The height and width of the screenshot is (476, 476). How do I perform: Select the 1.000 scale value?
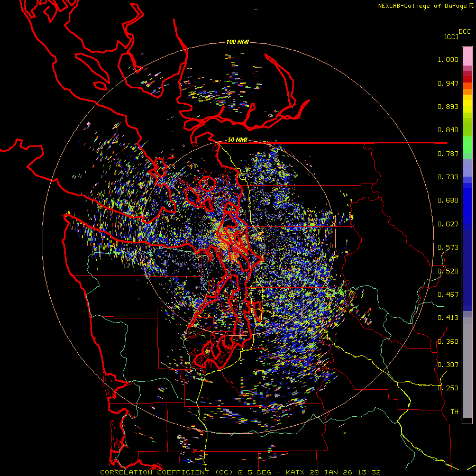(x=448, y=59)
